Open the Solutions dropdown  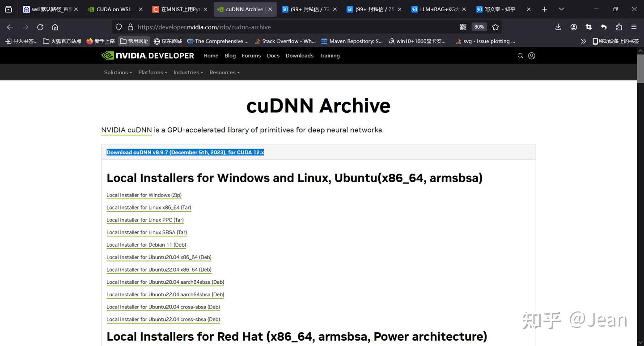point(118,72)
